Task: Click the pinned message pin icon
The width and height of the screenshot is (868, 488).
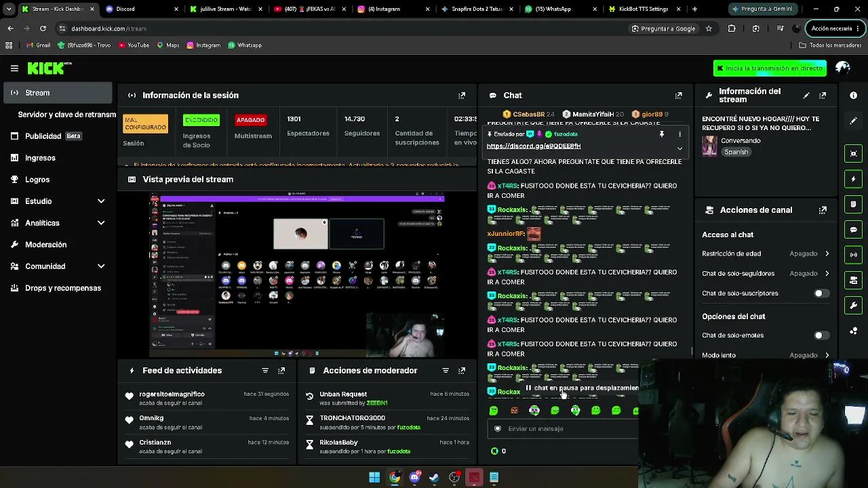Action: (x=662, y=134)
